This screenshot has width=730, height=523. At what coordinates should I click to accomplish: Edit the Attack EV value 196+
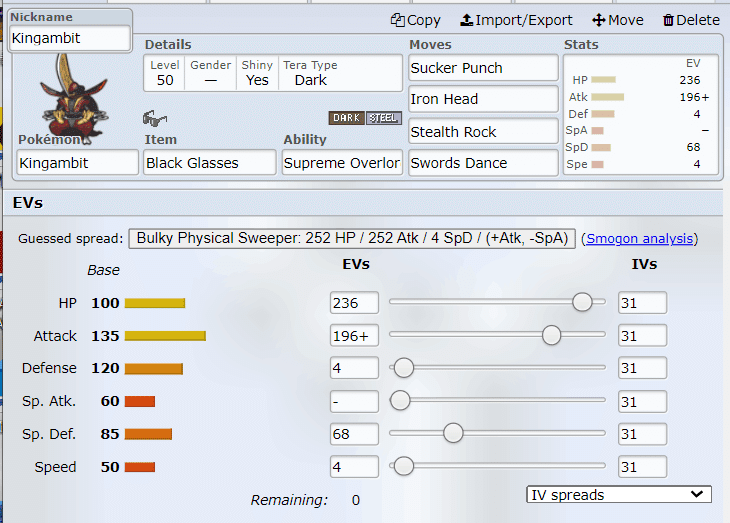click(x=354, y=336)
